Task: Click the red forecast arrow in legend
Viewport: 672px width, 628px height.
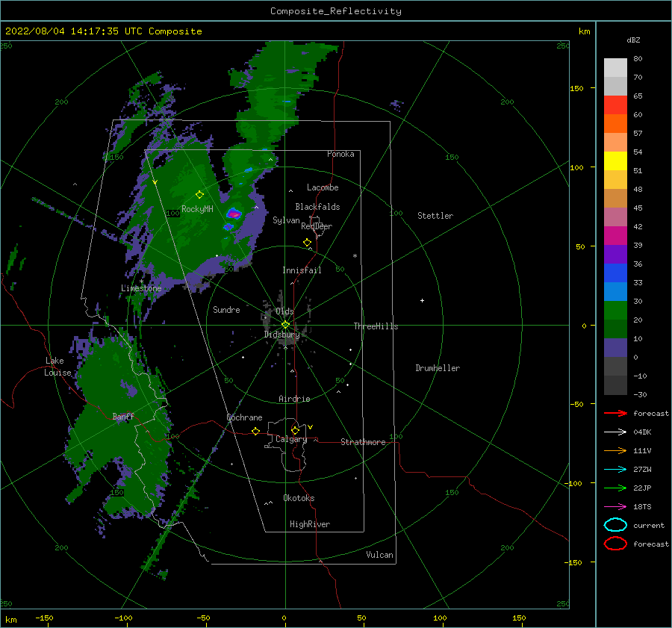Action: tap(615, 413)
